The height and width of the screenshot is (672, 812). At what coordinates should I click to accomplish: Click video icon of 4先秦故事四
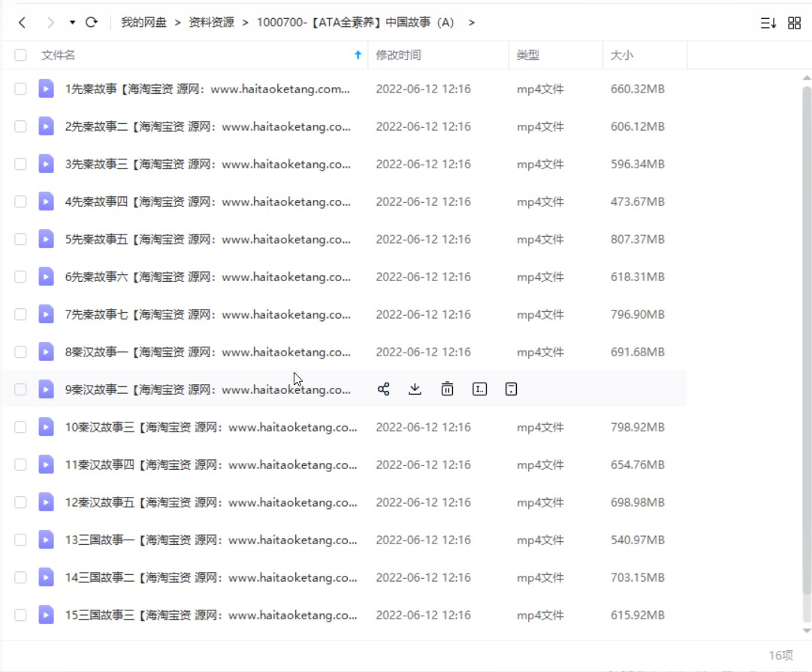click(46, 201)
